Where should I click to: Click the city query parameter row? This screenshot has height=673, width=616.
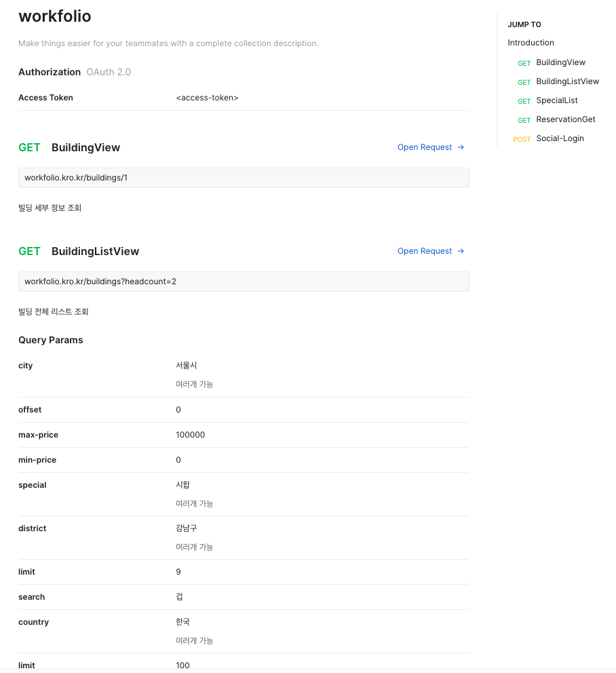coord(25,366)
